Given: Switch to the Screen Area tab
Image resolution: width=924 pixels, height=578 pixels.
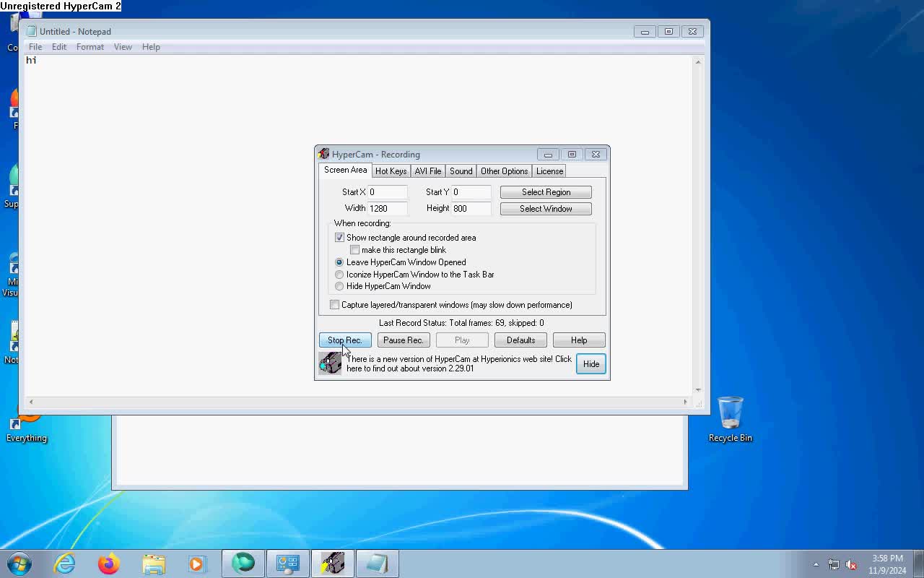Looking at the screenshot, I should pos(345,170).
